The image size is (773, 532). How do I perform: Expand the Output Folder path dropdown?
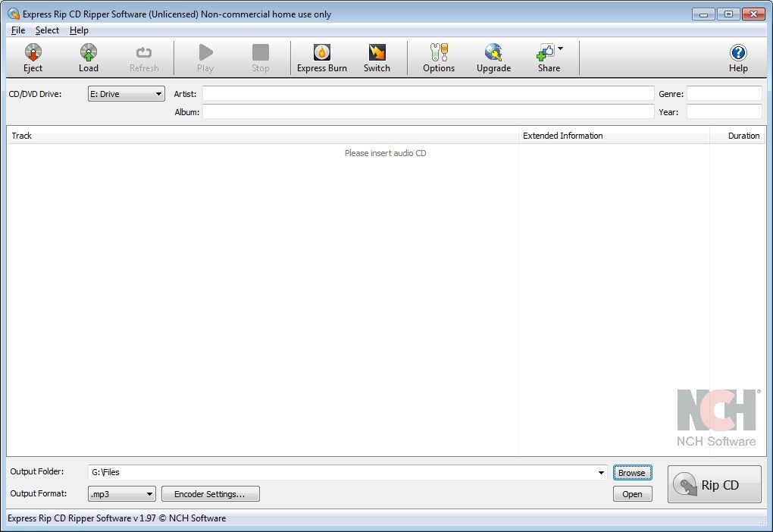coord(602,473)
